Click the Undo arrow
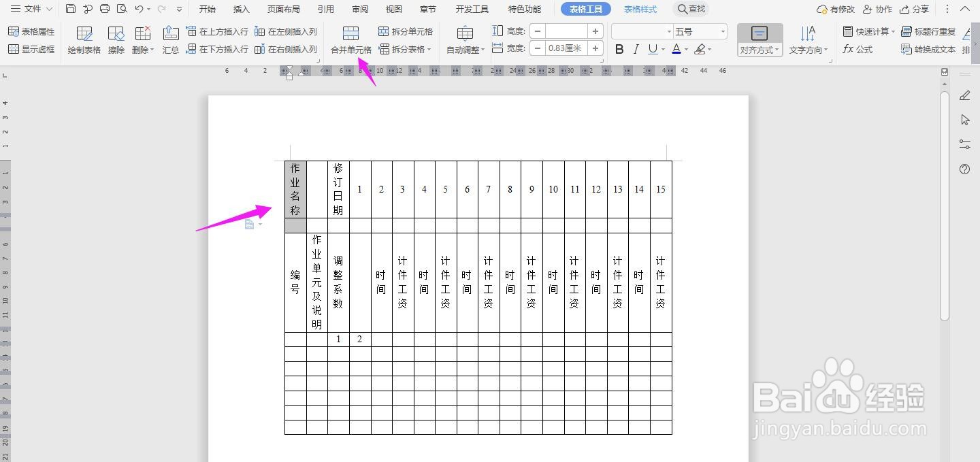 [x=139, y=9]
